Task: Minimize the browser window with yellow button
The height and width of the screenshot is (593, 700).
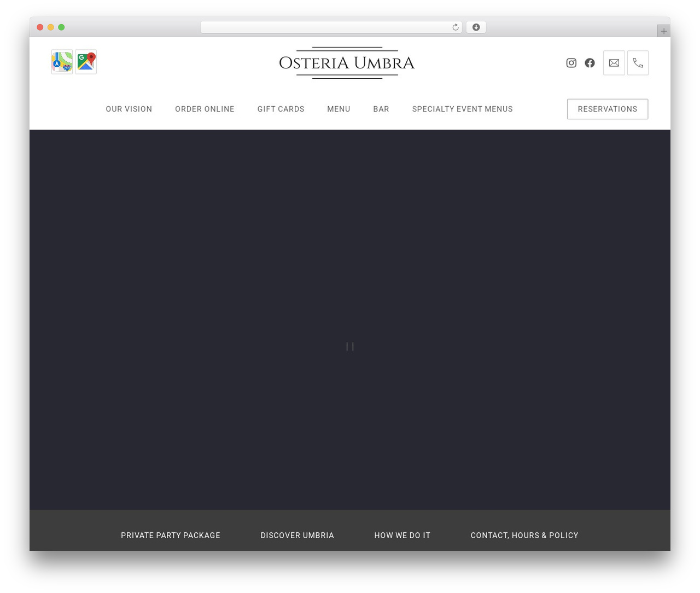Action: [x=51, y=27]
